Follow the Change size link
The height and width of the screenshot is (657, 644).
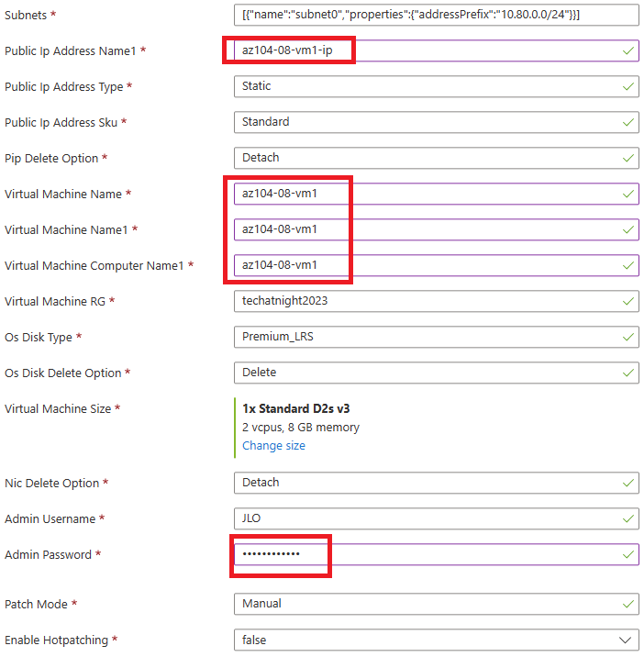tap(273, 445)
